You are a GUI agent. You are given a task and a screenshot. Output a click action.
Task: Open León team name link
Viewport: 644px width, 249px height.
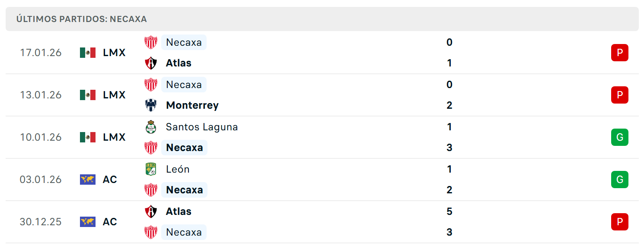178,169
